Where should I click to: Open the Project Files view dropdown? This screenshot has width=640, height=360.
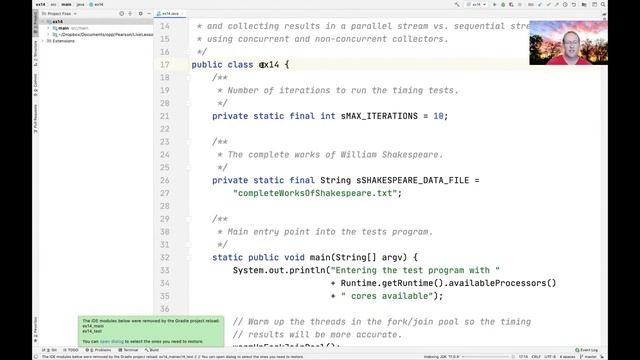(60, 13)
